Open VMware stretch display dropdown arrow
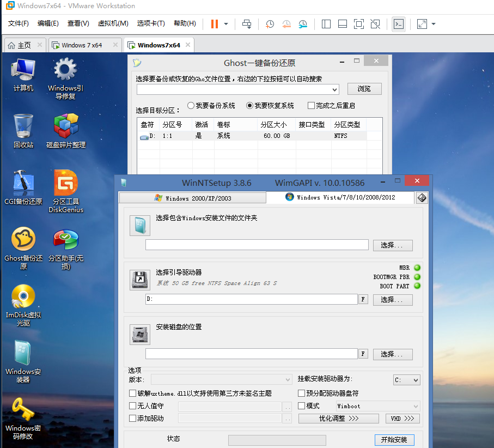 [x=434, y=24]
